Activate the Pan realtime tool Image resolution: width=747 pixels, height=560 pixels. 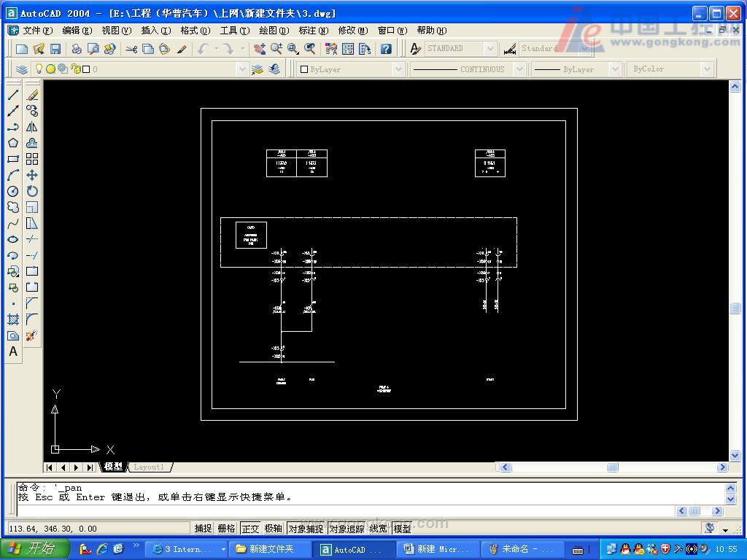click(x=260, y=49)
